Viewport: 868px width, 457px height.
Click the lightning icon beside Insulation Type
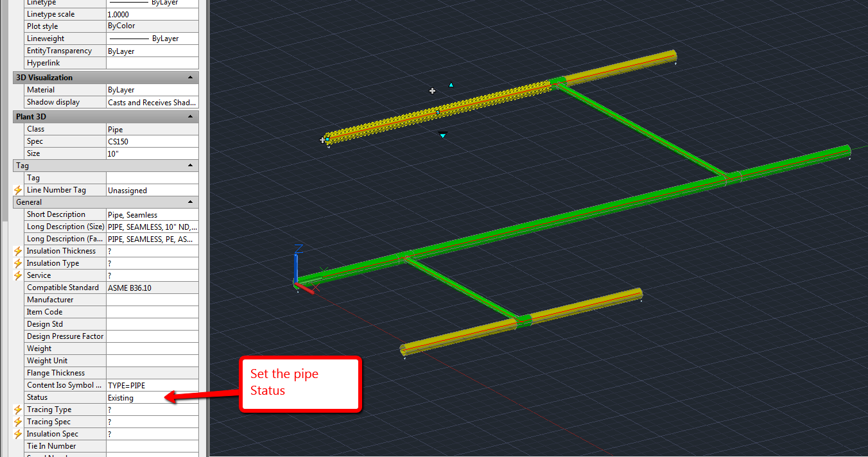click(x=18, y=263)
